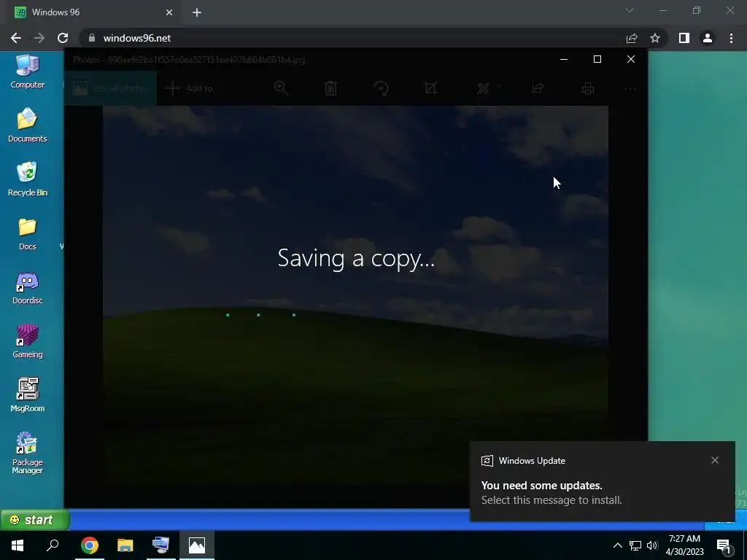Click the network tray icon
The height and width of the screenshot is (560, 747).
pyautogui.click(x=635, y=545)
